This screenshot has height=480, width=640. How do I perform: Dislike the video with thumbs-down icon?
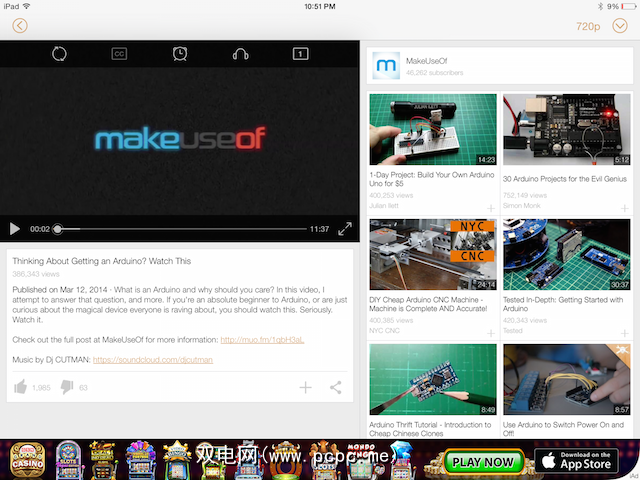point(67,387)
